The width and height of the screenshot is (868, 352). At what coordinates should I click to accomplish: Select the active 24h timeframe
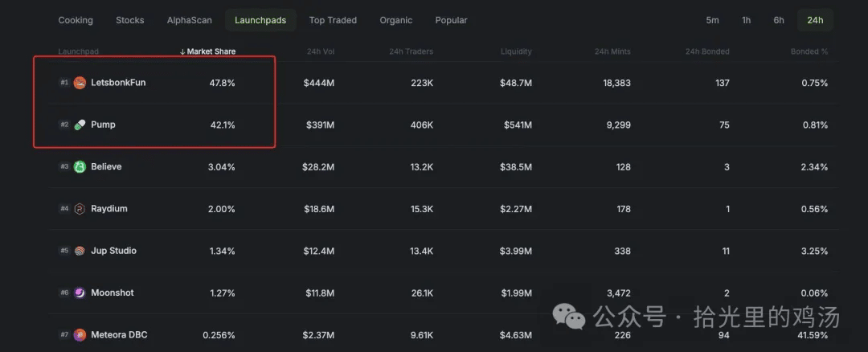click(815, 20)
